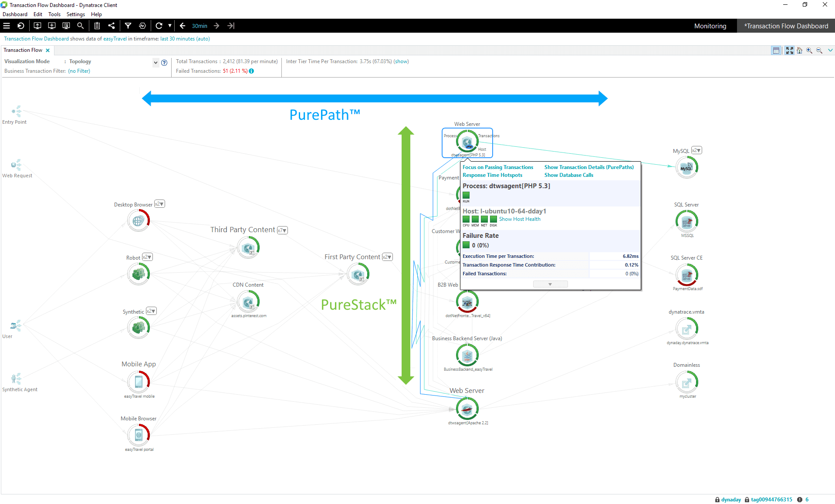Click the Mobile App easyTravel mobile node
Viewport: 835px width, 504px height.
click(139, 382)
